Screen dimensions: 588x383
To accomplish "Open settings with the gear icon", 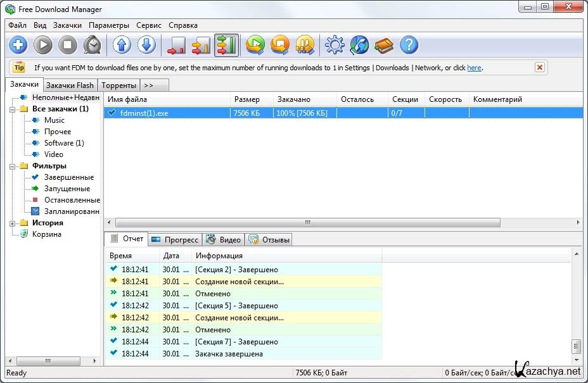I will (x=335, y=45).
